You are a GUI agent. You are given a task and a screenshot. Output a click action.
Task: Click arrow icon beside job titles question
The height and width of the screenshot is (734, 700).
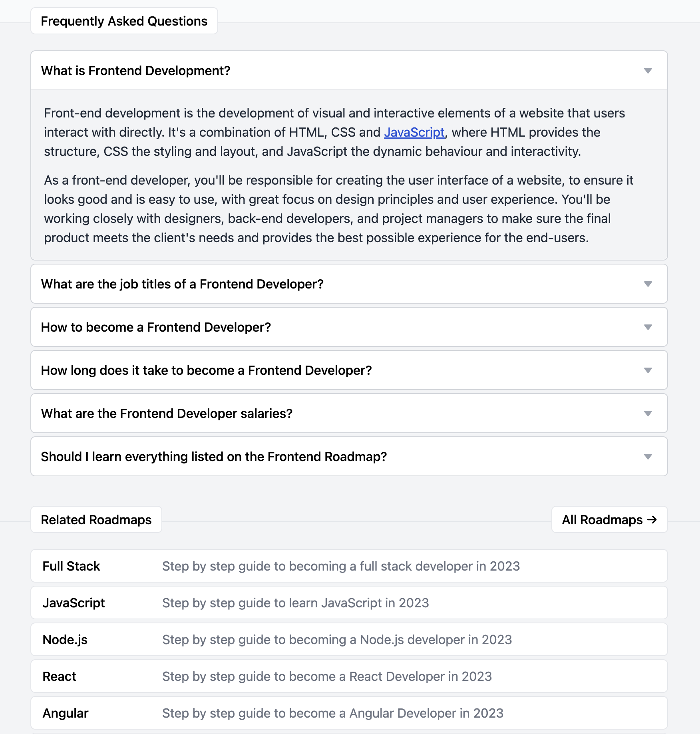click(648, 284)
